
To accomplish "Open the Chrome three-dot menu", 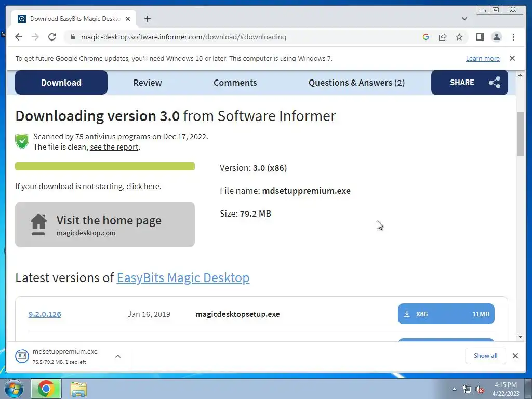I will tap(513, 37).
